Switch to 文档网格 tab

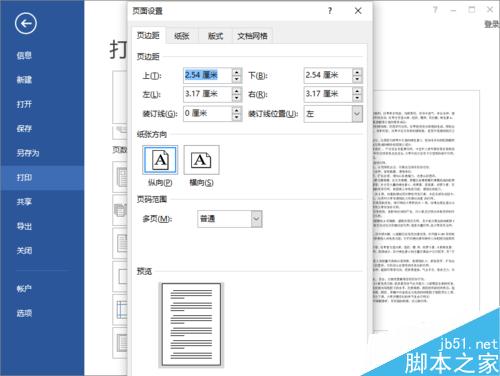point(252,36)
